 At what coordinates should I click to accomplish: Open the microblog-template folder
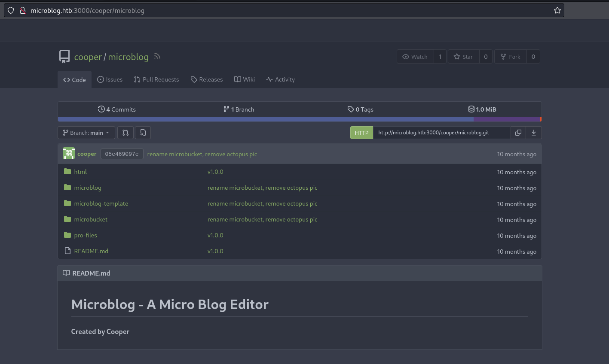tap(101, 203)
